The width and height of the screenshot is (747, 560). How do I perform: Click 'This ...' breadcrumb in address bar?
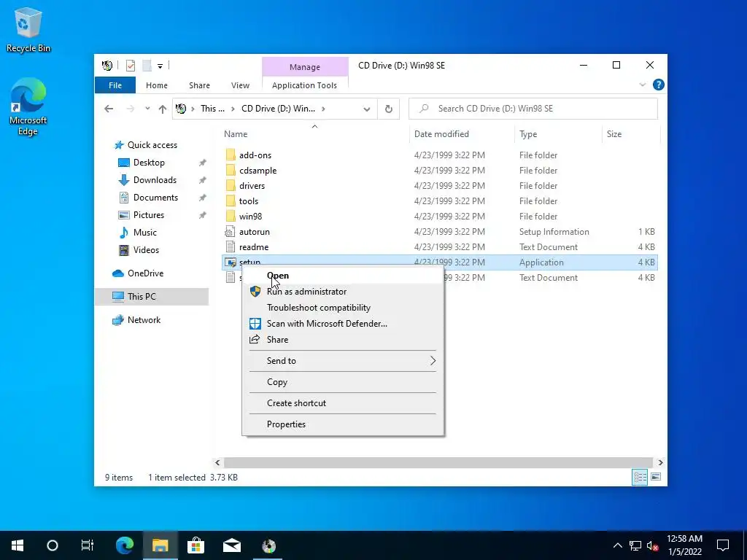pos(212,109)
